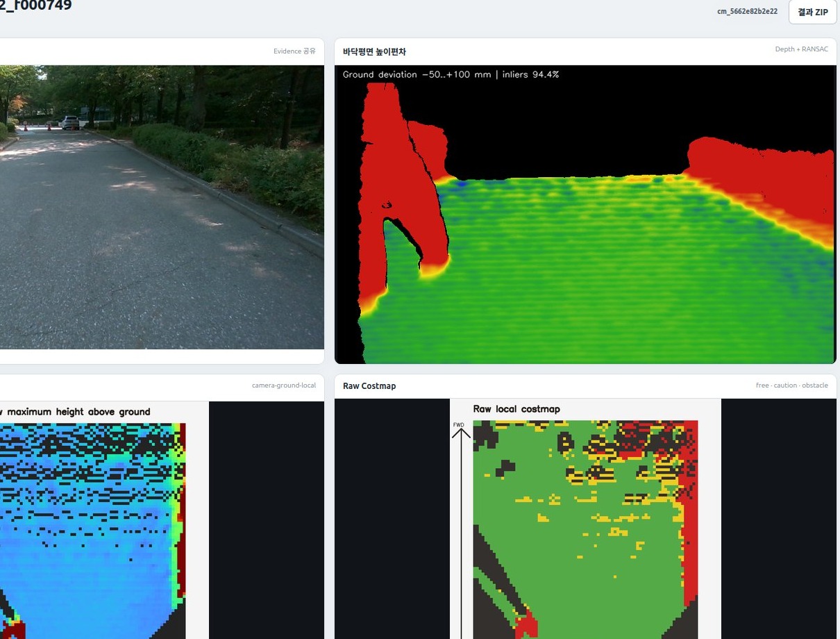The image size is (840, 639).
Task: Open the ground deviation heatmap image
Action: tap(585, 214)
